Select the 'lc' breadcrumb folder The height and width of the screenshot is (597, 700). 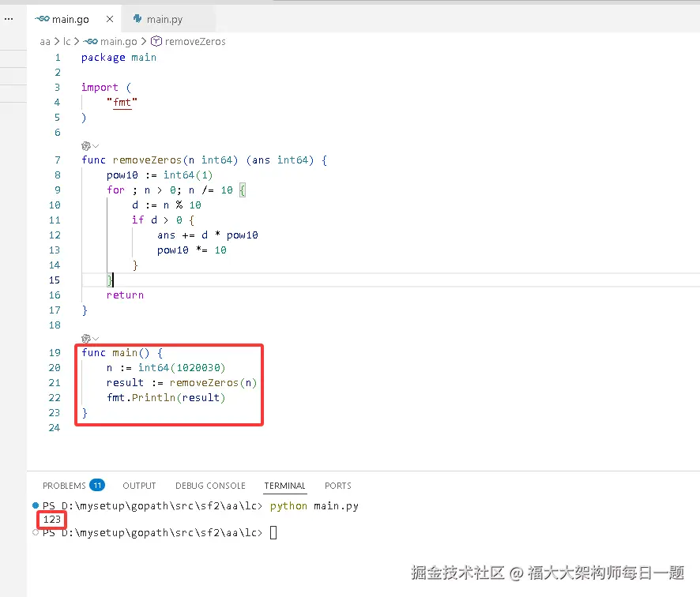(67, 42)
